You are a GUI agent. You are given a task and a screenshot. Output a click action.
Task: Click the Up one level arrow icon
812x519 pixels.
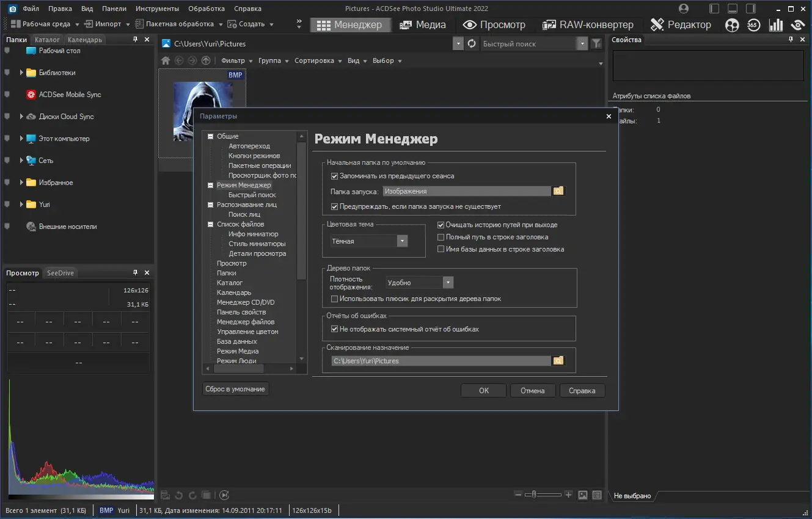(x=206, y=60)
